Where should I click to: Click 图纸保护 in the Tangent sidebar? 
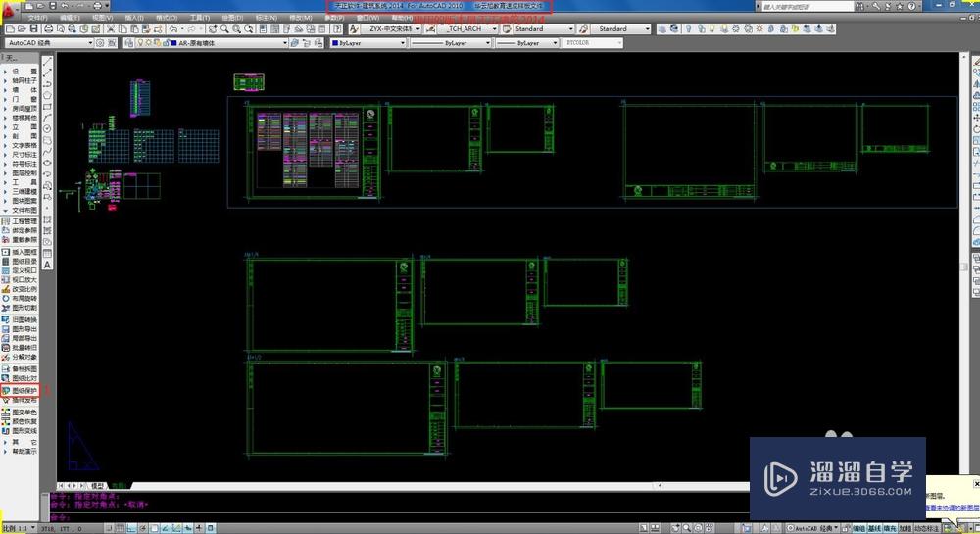[x=21, y=390]
